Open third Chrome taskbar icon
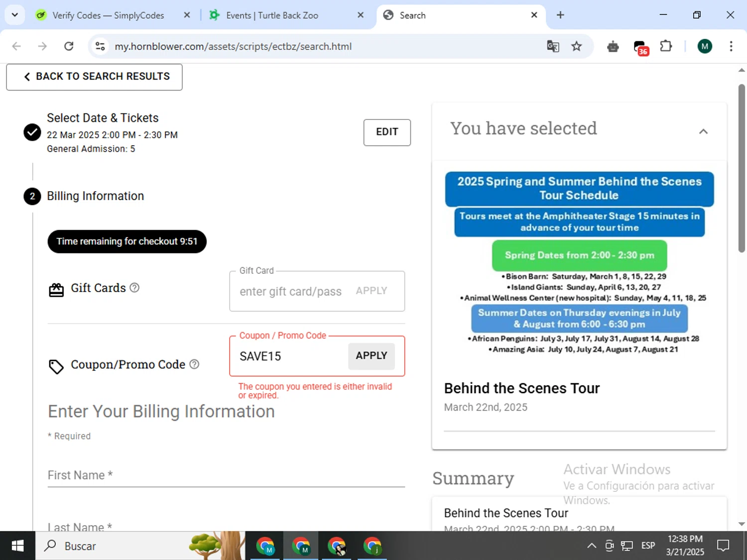 click(x=337, y=546)
